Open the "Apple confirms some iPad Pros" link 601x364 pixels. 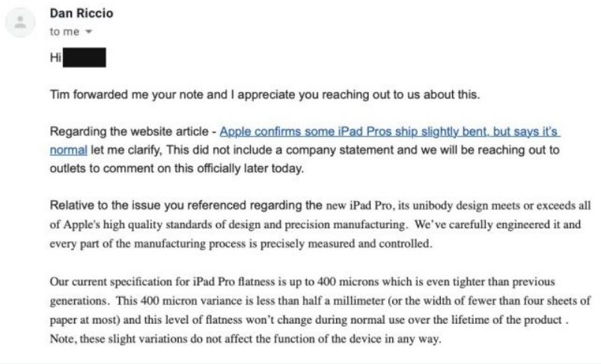(x=390, y=132)
